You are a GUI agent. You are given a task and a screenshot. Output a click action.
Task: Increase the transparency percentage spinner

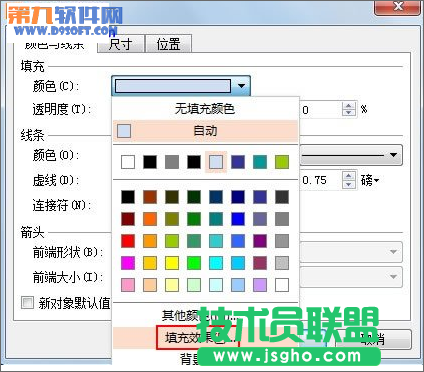coord(349,106)
